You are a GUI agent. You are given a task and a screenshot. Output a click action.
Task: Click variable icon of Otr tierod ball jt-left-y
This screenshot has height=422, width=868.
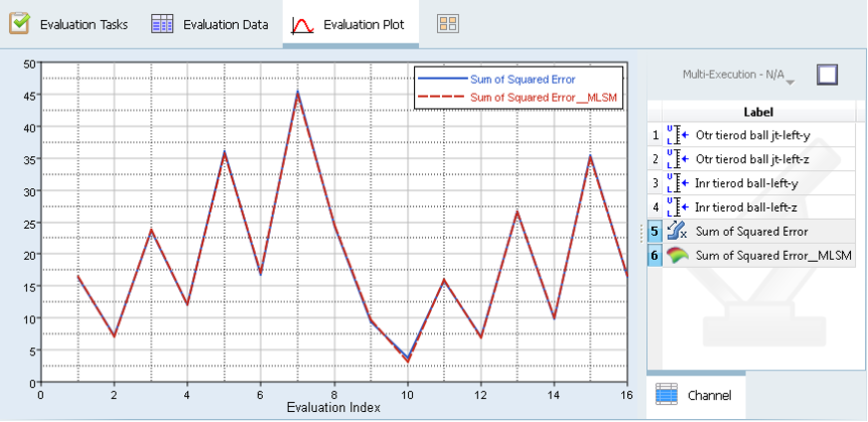tap(677, 135)
